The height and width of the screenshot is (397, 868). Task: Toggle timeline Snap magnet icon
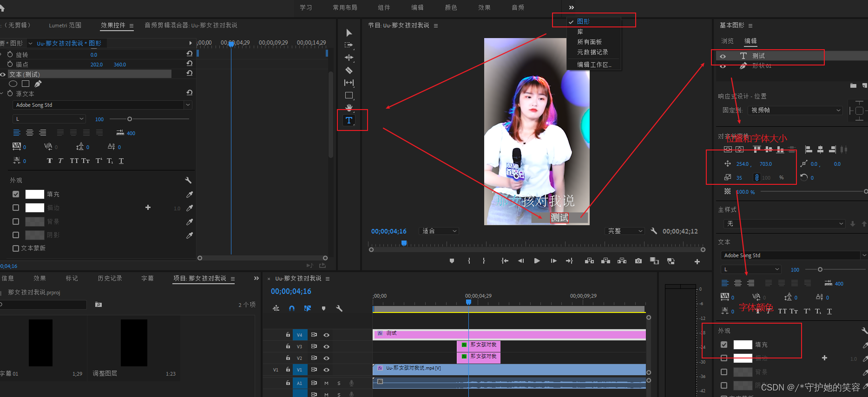(x=292, y=308)
